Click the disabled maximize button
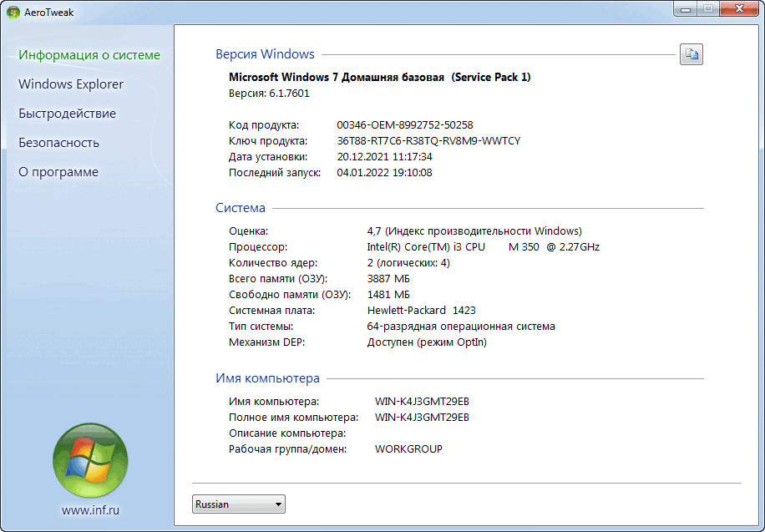 tap(708, 9)
